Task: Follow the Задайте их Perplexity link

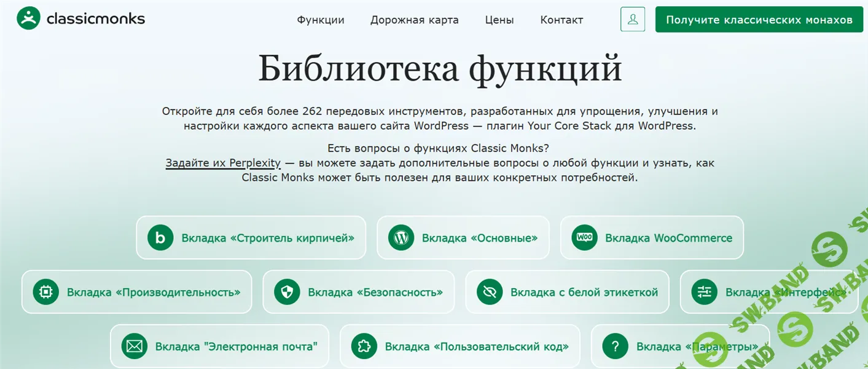Action: 223,163
